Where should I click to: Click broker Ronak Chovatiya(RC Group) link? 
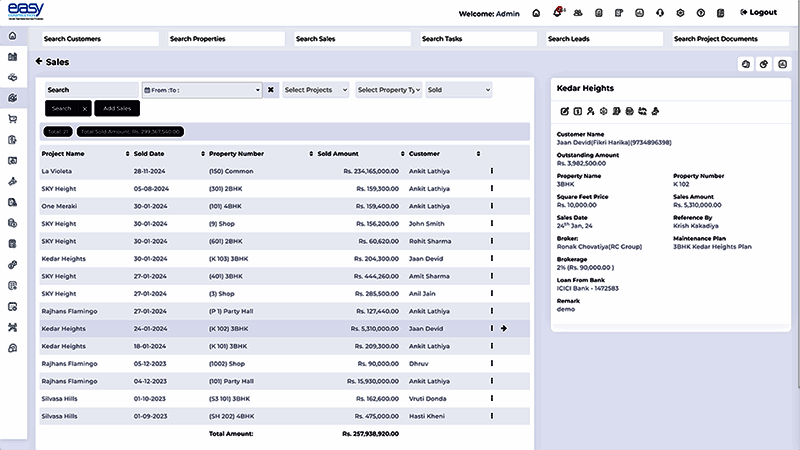click(x=599, y=247)
